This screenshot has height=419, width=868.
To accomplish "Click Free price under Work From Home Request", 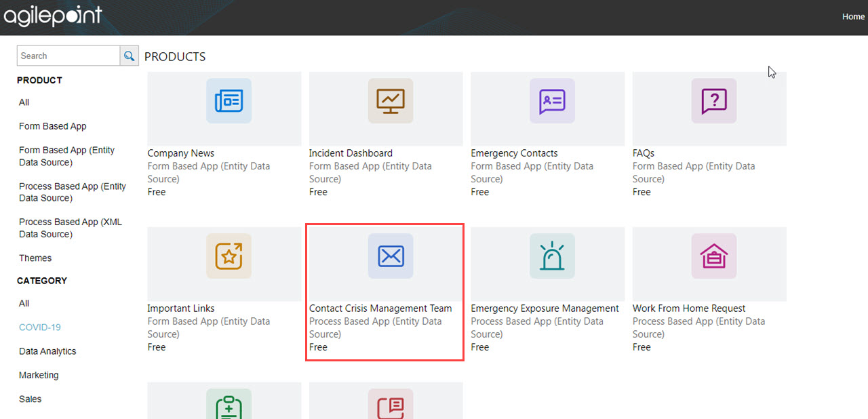I will [x=642, y=347].
